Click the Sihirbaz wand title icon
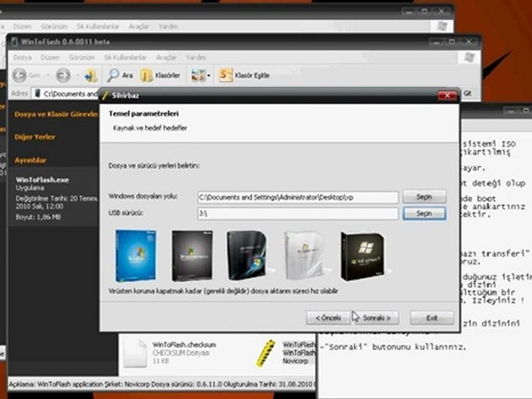This screenshot has width=532, height=399. pos(105,95)
